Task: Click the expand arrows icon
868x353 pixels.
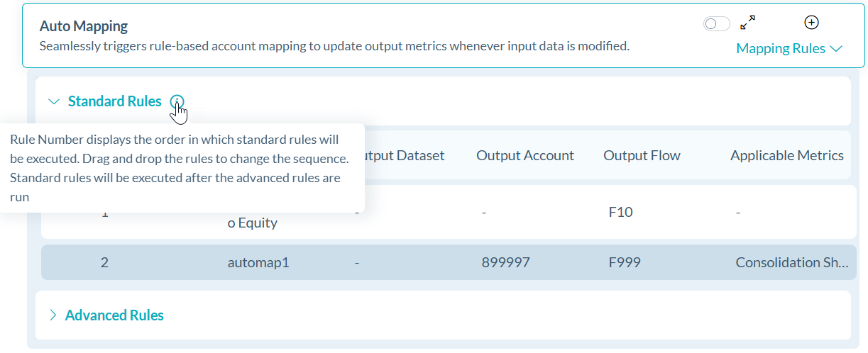Action: 747,23
